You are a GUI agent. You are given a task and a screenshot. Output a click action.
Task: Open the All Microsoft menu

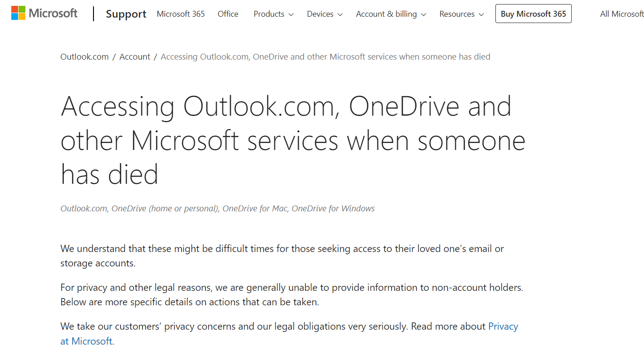(622, 14)
